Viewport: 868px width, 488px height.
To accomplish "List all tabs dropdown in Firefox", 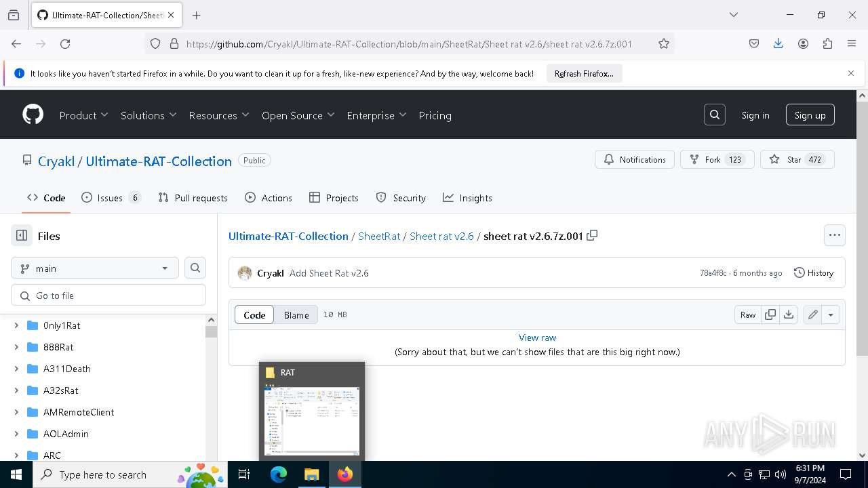I will pos(733,15).
